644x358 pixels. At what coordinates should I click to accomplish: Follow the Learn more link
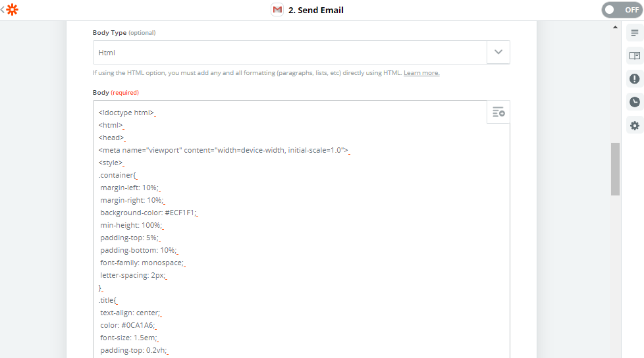tap(421, 73)
